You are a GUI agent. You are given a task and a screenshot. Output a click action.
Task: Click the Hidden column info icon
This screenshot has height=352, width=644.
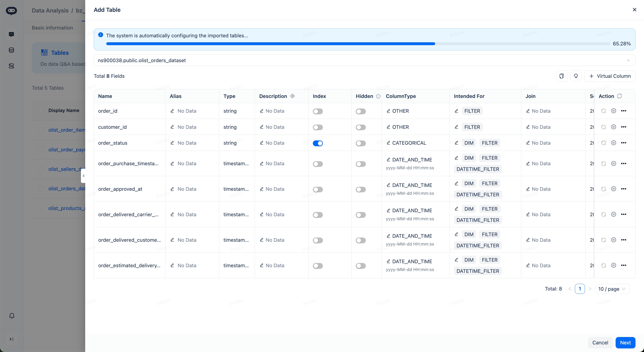[x=378, y=96]
